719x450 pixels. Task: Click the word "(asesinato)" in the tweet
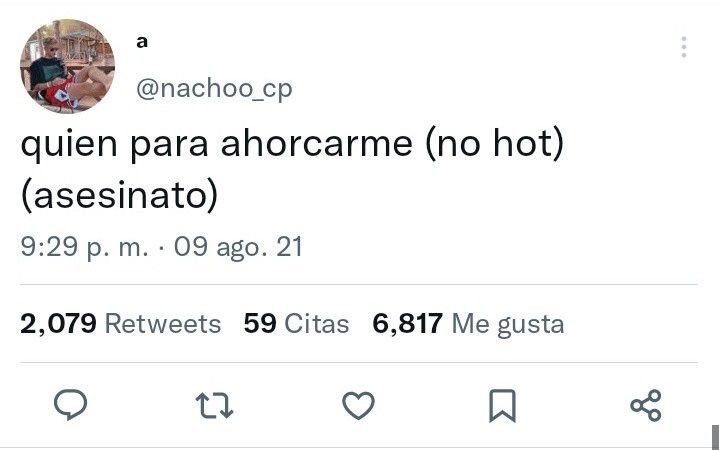pyautogui.click(x=120, y=196)
